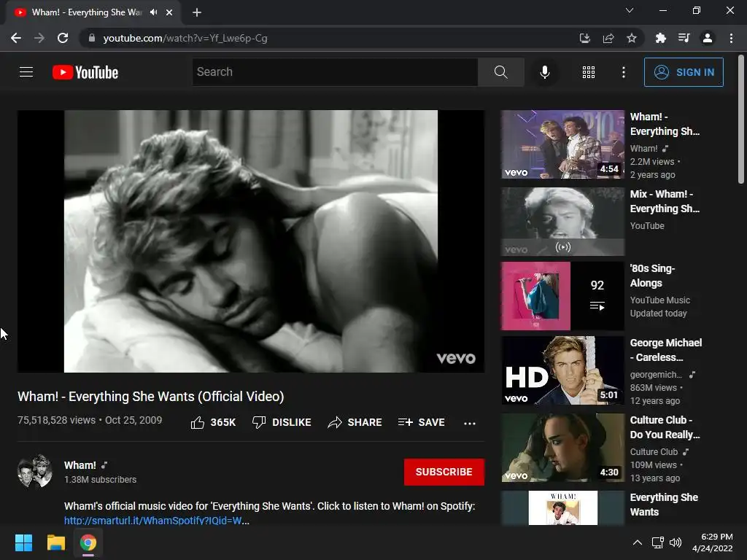View site information lock icon
This screenshot has width=747, height=560.
[x=92, y=38]
